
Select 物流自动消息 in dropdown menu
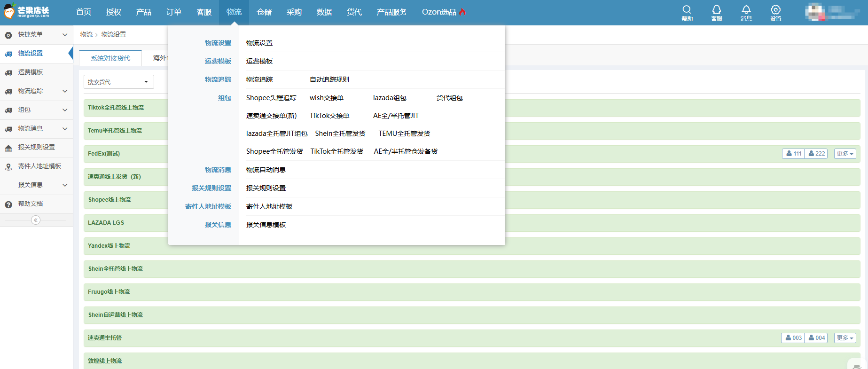point(266,170)
